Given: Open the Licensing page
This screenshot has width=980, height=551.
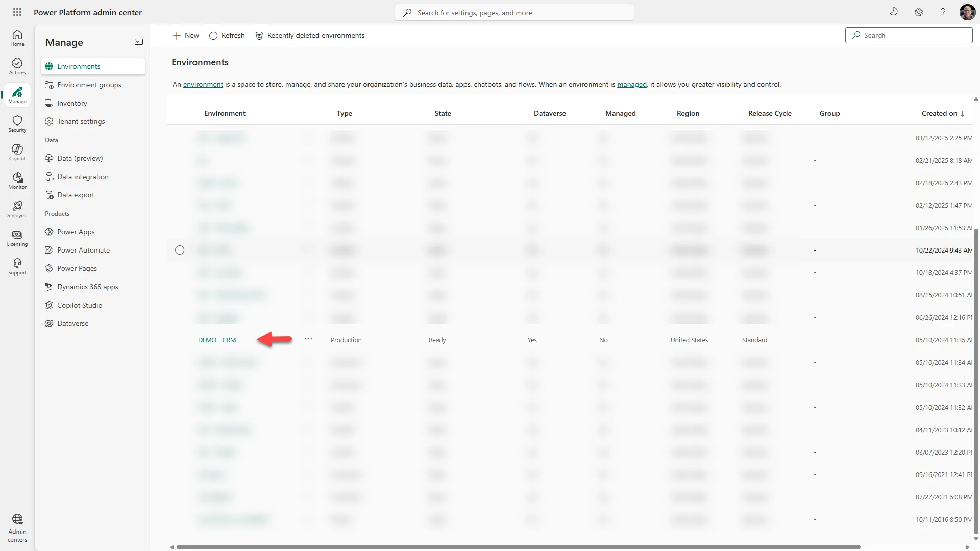Looking at the screenshot, I should coord(17,237).
